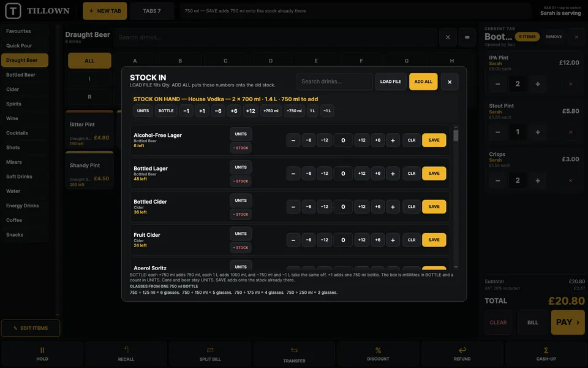This screenshot has width=588, height=368.
Task: Switch to Bottled Beer category
Action: [24, 75]
